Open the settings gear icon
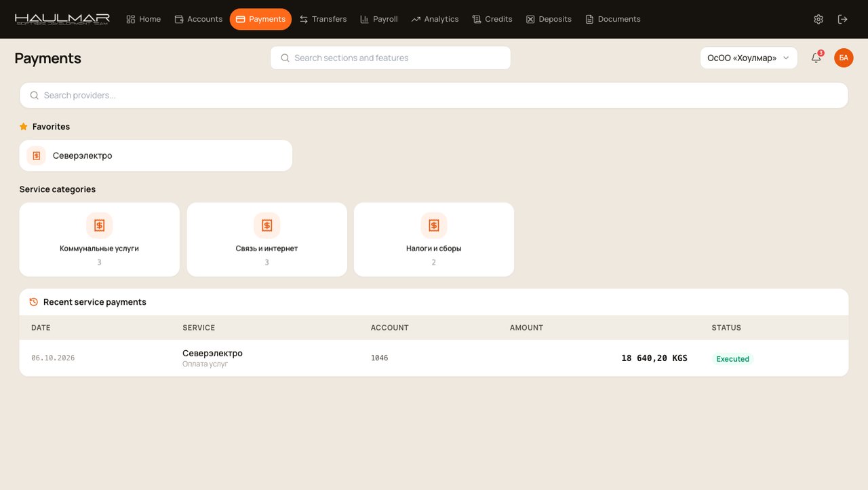Viewport: 868px width, 490px height. coord(818,19)
